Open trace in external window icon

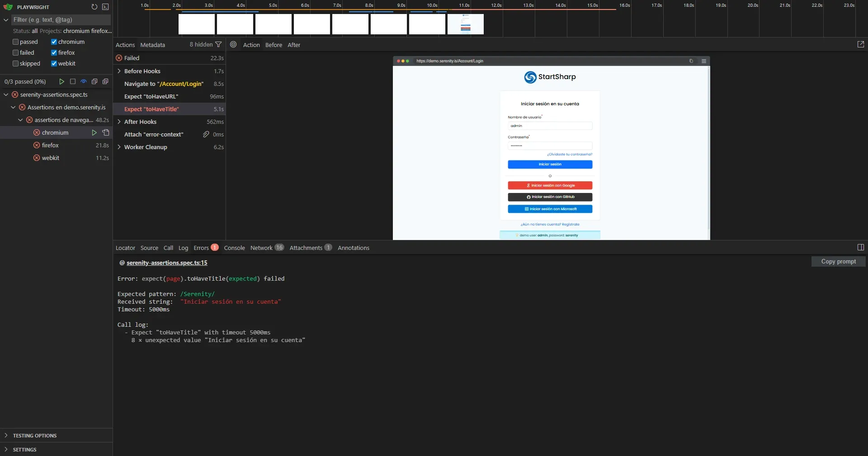[x=861, y=44]
